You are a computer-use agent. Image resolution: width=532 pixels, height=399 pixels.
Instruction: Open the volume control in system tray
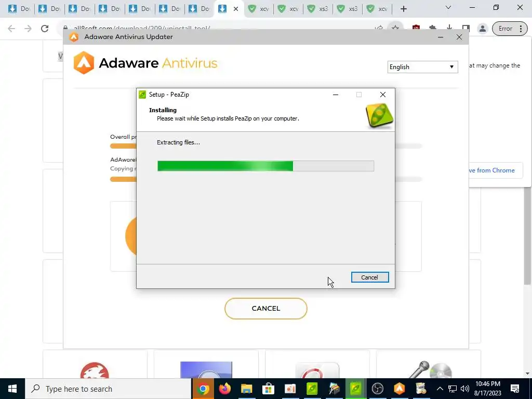[x=465, y=389]
